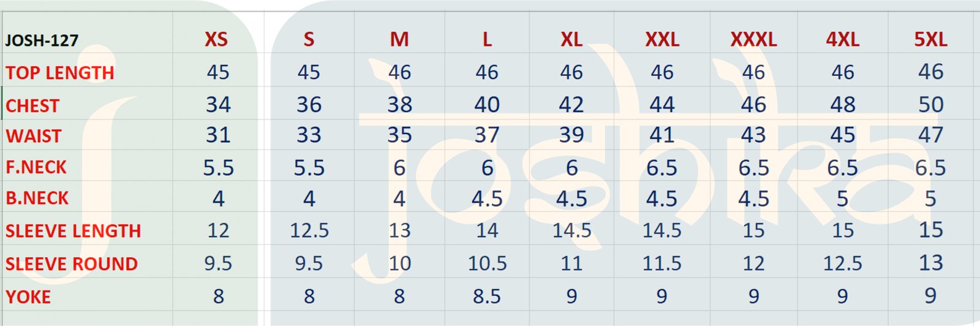
Task: Click the YOKE row label
Action: tap(28, 297)
